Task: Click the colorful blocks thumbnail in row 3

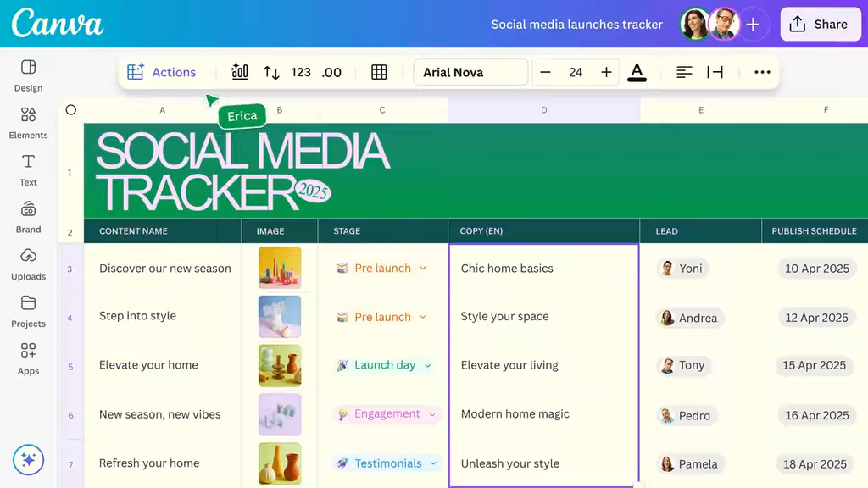Action: (x=280, y=268)
